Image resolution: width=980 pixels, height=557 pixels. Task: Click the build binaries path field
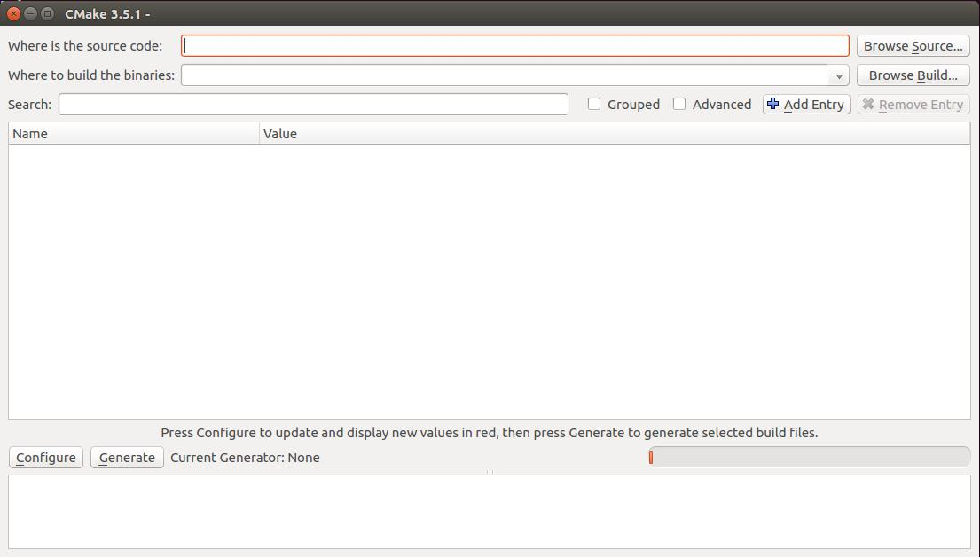coord(506,75)
